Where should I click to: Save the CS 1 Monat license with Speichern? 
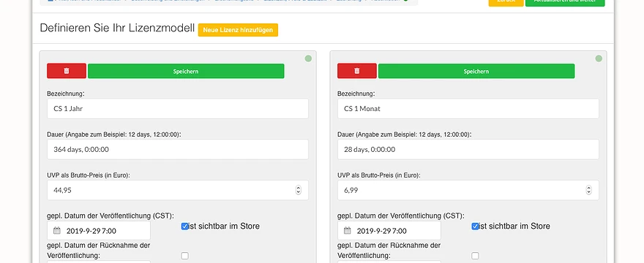tap(476, 71)
